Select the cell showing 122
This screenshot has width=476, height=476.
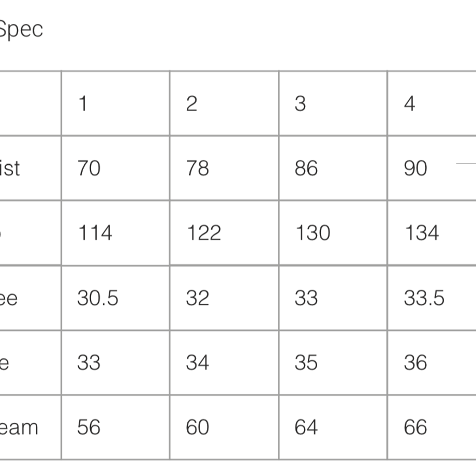click(224, 233)
